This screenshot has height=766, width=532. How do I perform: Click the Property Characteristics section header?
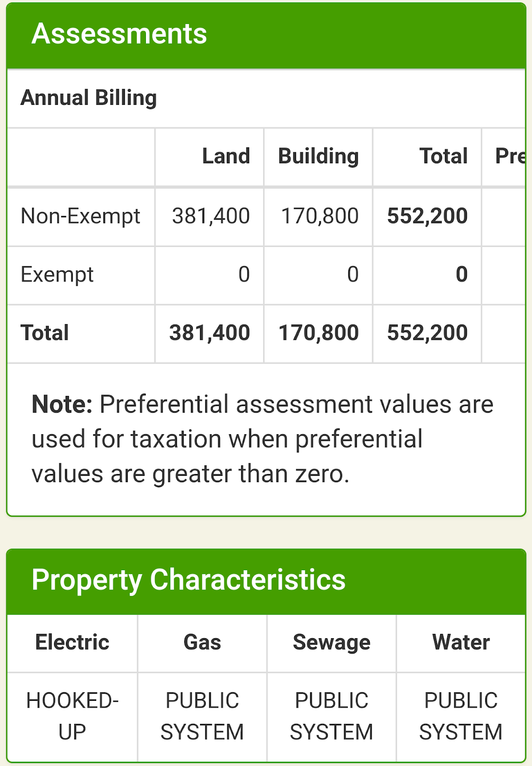point(188,580)
